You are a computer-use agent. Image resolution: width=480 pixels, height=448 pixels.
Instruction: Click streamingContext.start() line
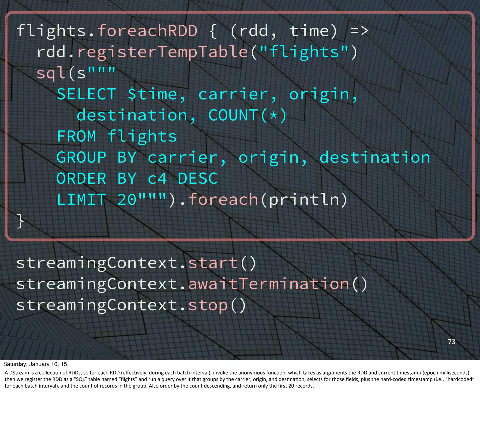(136, 263)
